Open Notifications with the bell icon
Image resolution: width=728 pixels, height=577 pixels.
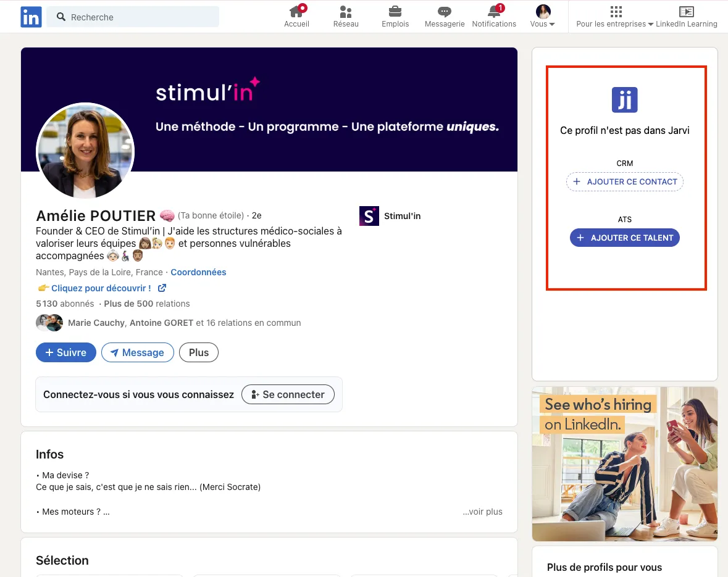click(x=494, y=12)
